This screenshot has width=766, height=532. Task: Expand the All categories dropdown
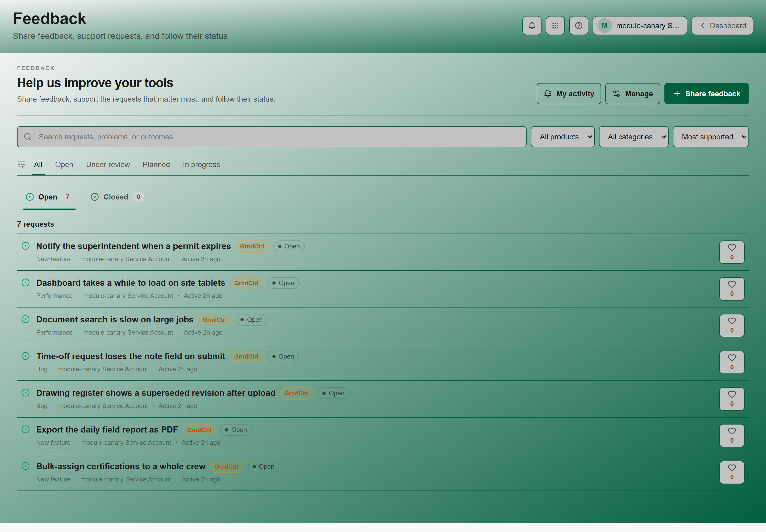(x=633, y=137)
